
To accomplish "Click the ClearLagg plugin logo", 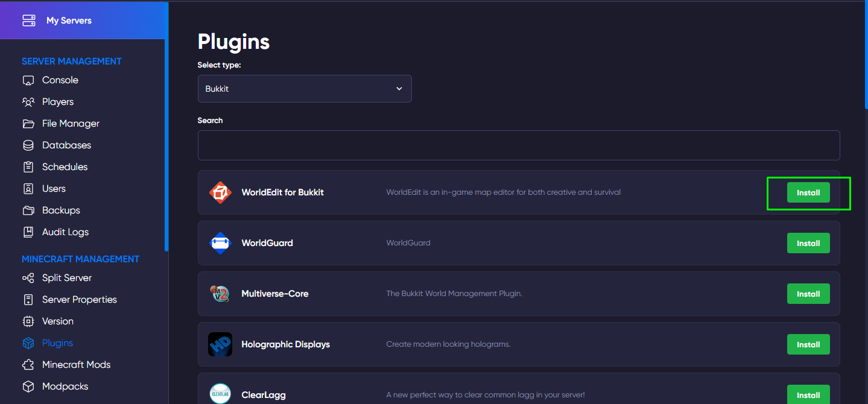I will (x=220, y=394).
